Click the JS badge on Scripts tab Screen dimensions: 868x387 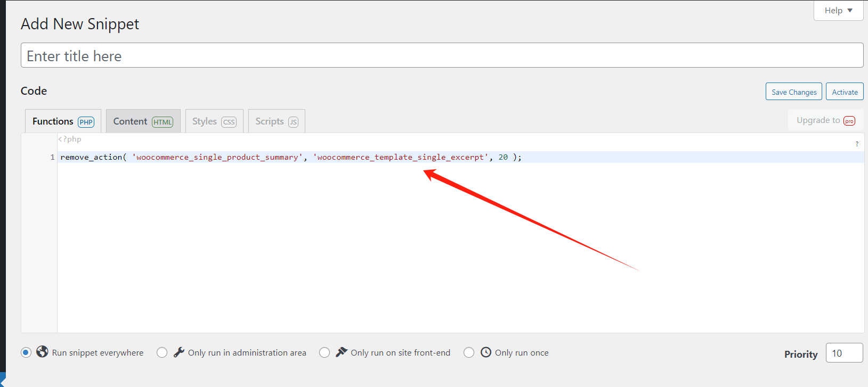[293, 122]
